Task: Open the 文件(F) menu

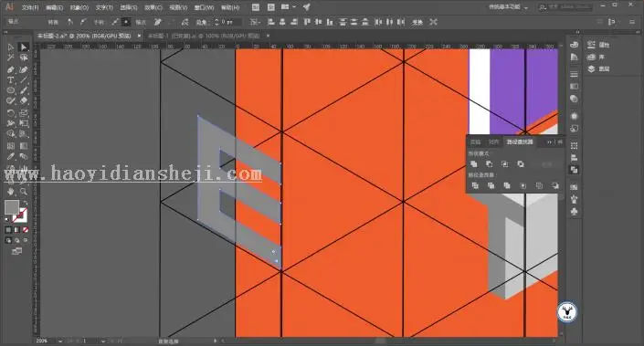Action: pyautogui.click(x=30, y=7)
